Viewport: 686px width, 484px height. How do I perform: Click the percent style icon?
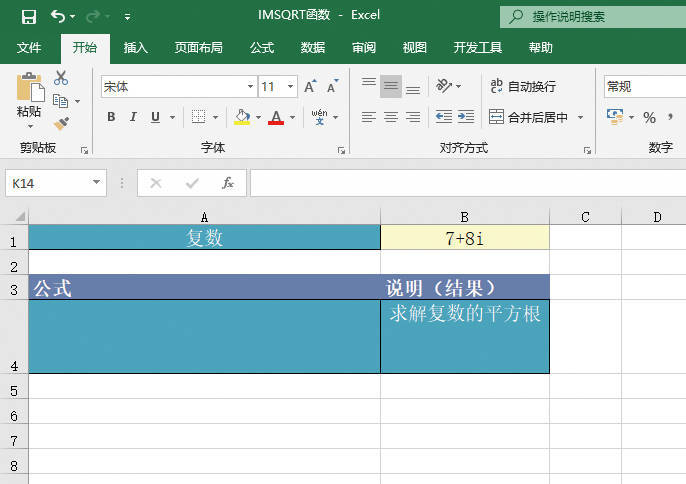tap(649, 118)
